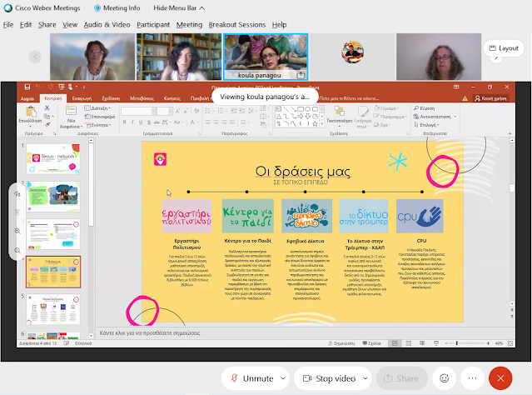The width and height of the screenshot is (532, 395).
Task: Click the red end meeting button
Action: (x=500, y=378)
